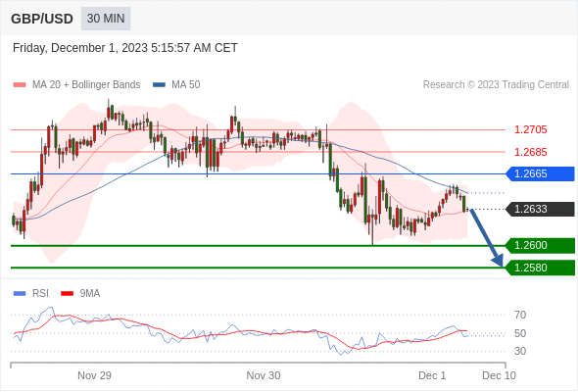Click the Nov 30 date axis label
The width and height of the screenshot is (578, 392).
(264, 375)
